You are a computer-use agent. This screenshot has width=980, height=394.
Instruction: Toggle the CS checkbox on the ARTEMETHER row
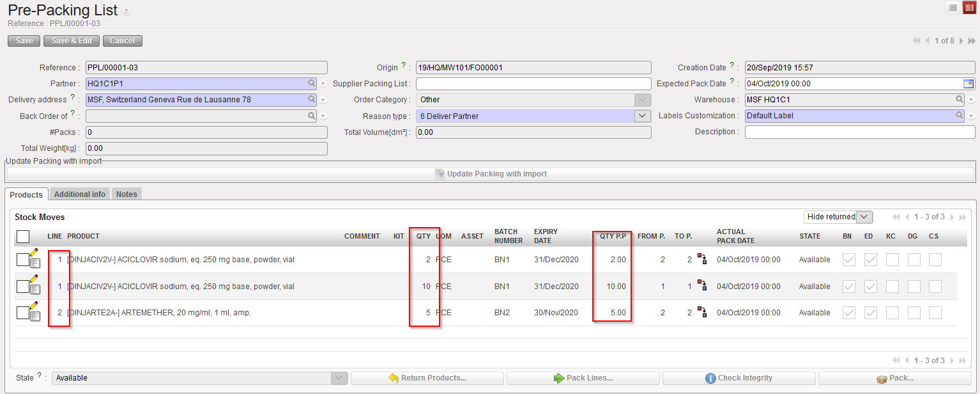[x=935, y=313]
